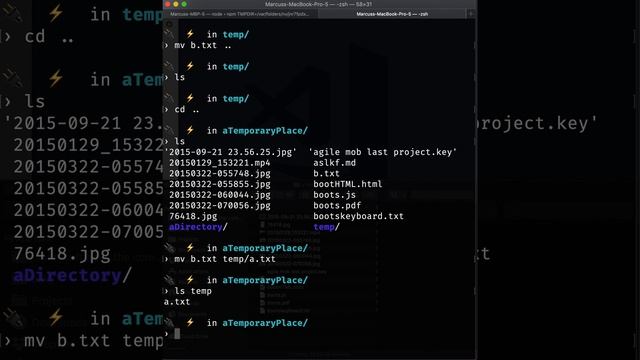Click the window title Marcuss-MacBook-Pro-5 -zsh 58x31
The width and height of the screenshot is (640, 360).
pos(318,4)
